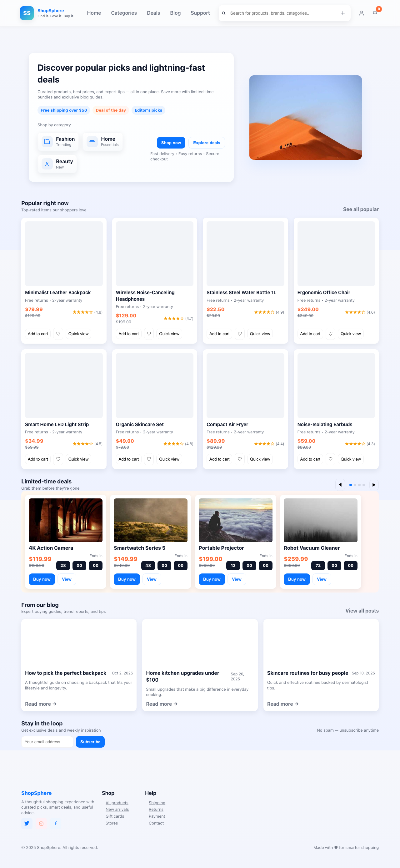Viewport: 400px width, 868px height.
Task: Select the first deals carousel dot
Action: coord(351,485)
